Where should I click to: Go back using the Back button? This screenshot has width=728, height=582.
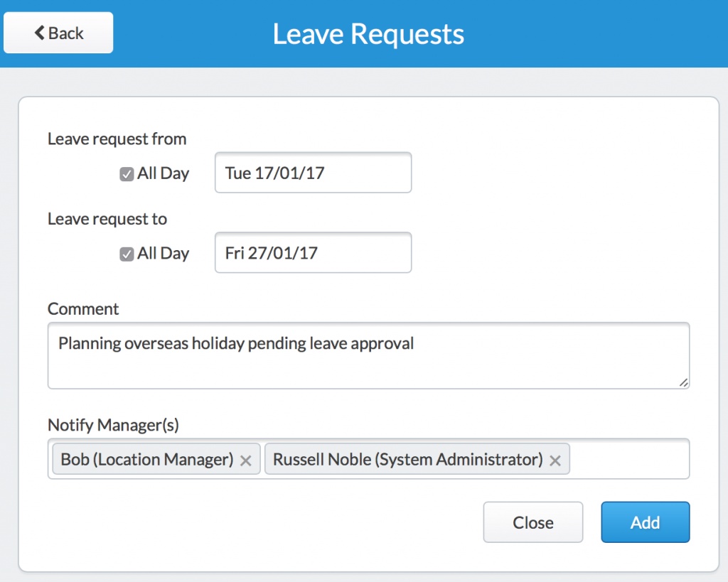58,33
